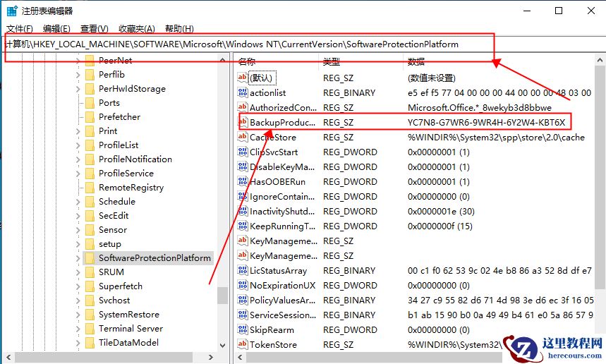Click the 0x0000001e (30) data cell

tap(441, 212)
